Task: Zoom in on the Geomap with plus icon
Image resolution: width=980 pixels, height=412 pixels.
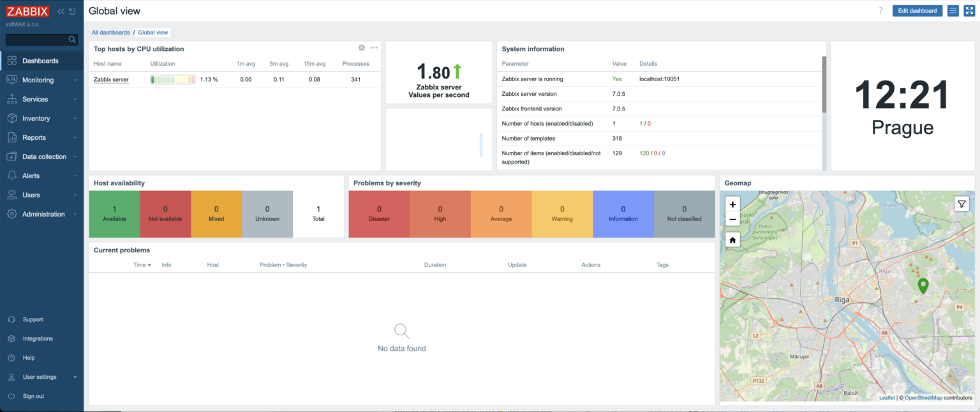Action: (732, 204)
